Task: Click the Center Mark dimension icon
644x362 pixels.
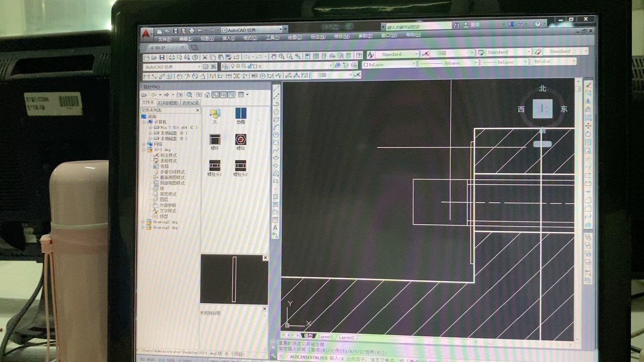Action: [x=263, y=76]
